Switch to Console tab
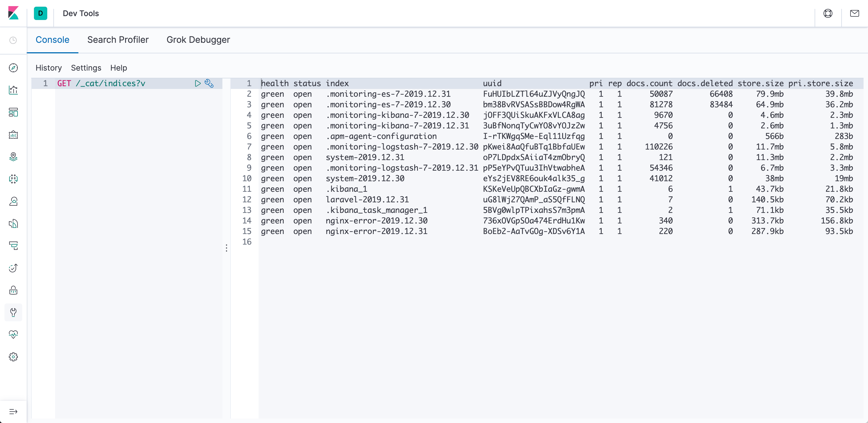The width and height of the screenshot is (868, 423). click(52, 40)
